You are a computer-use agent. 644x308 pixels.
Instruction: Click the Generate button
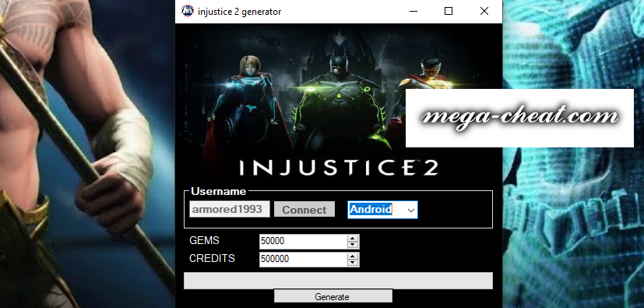(333, 296)
